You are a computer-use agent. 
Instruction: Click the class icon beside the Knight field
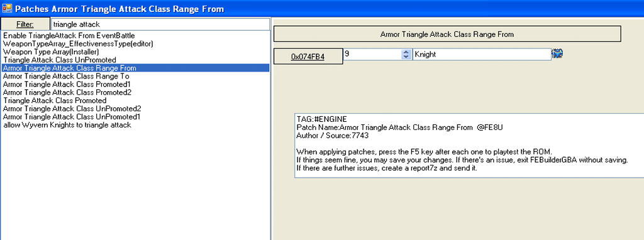[557, 53]
